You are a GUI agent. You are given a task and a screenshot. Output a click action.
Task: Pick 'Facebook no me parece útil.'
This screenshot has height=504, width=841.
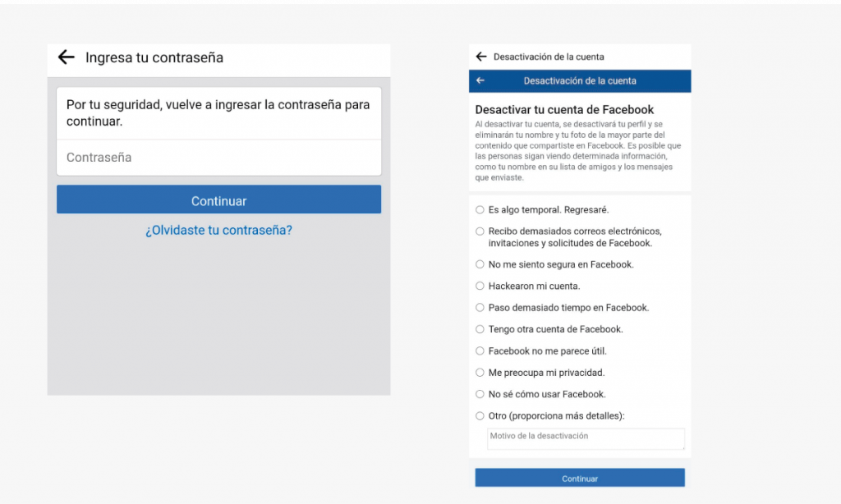(x=480, y=351)
